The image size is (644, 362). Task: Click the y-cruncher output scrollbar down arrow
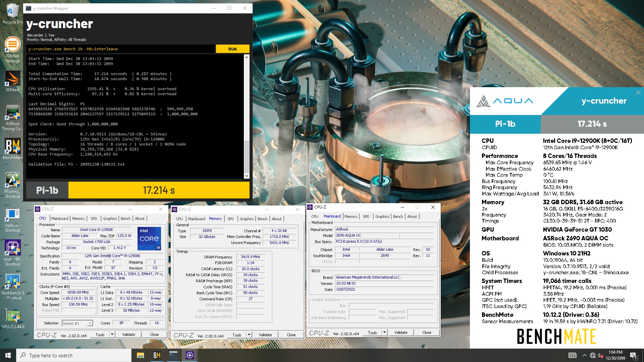[x=247, y=176]
